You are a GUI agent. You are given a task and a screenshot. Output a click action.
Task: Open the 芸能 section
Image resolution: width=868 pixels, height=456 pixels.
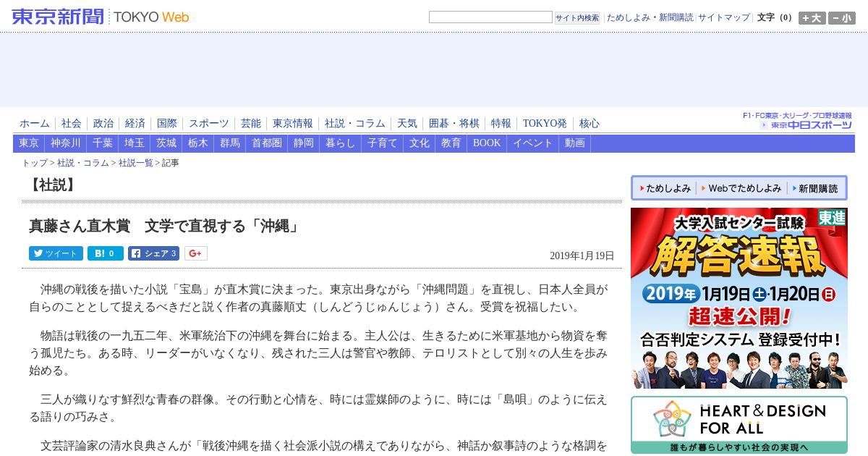coord(251,123)
